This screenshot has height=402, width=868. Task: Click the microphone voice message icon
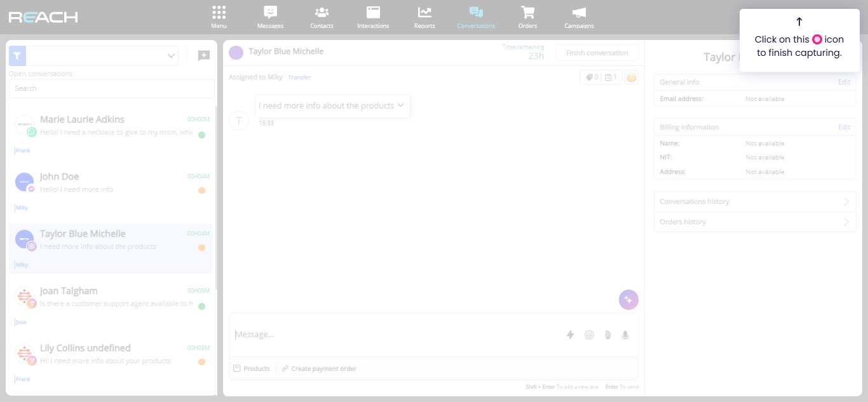625,335
